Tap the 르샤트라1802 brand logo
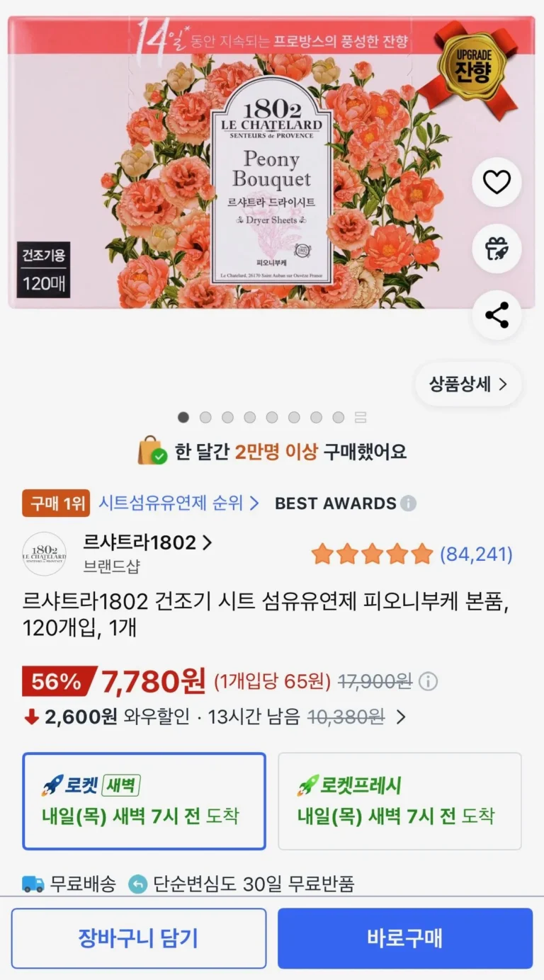Viewport: 544px width, 980px height. pos(44,554)
